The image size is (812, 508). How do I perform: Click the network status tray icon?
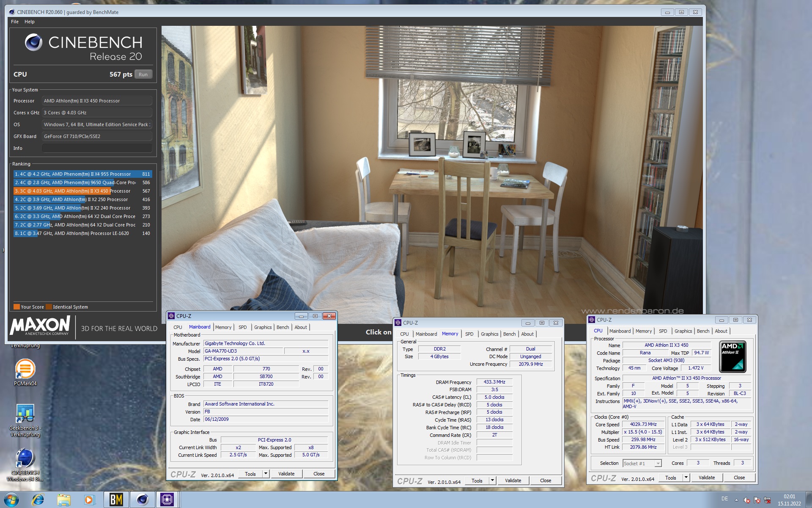click(x=767, y=500)
